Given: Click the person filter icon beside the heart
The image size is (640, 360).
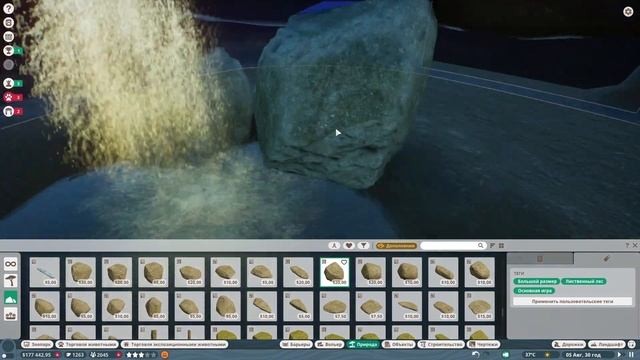Looking at the screenshot, I should [x=335, y=245].
